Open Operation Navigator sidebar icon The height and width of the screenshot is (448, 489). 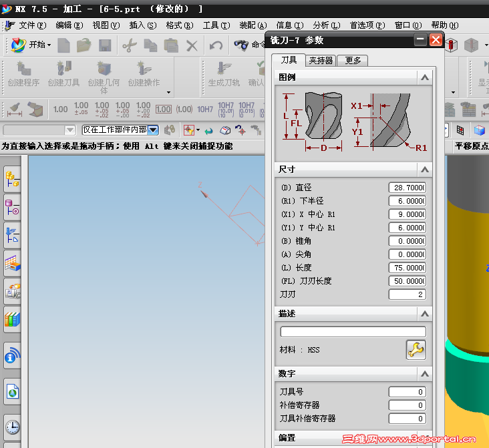click(13, 236)
